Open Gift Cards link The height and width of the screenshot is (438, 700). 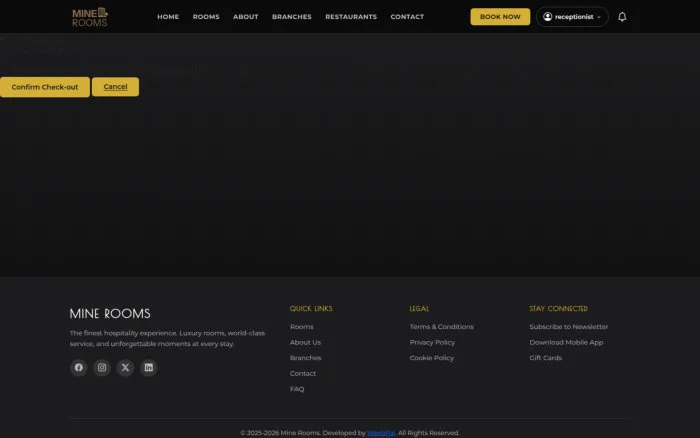546,358
